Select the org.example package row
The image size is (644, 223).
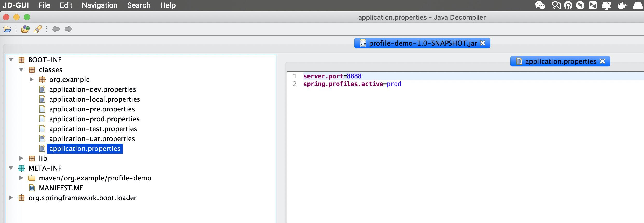pyautogui.click(x=69, y=80)
